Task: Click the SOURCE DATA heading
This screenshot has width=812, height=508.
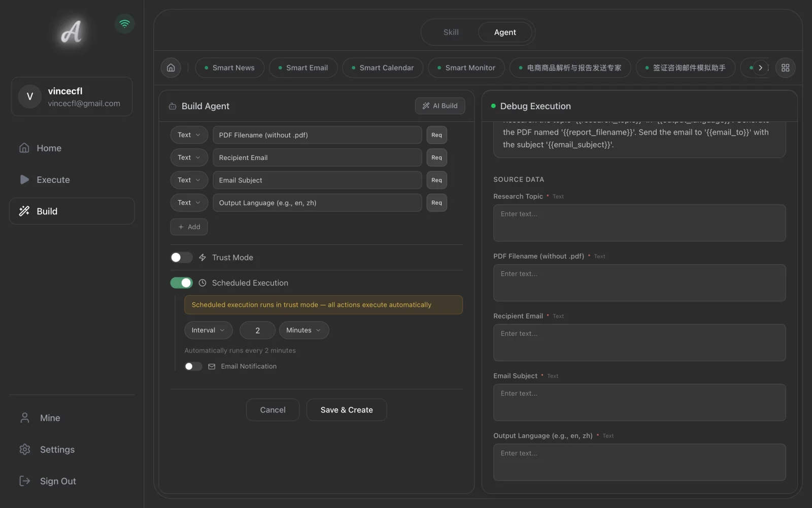Action: click(519, 179)
